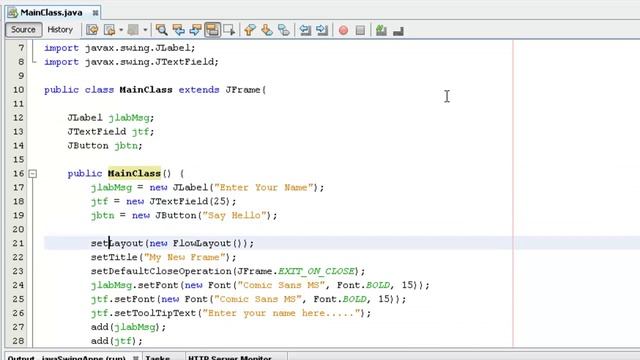The width and height of the screenshot is (640, 360).
Task: Switch to the History view
Action: tap(60, 30)
